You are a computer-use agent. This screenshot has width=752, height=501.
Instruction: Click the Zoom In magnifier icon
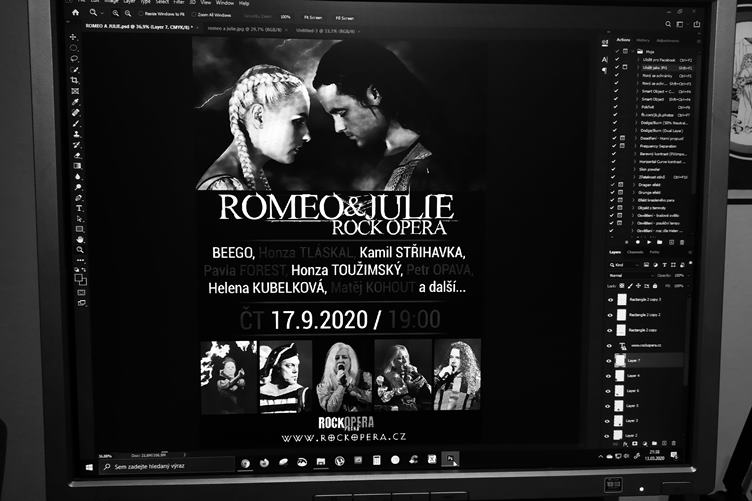click(x=116, y=14)
